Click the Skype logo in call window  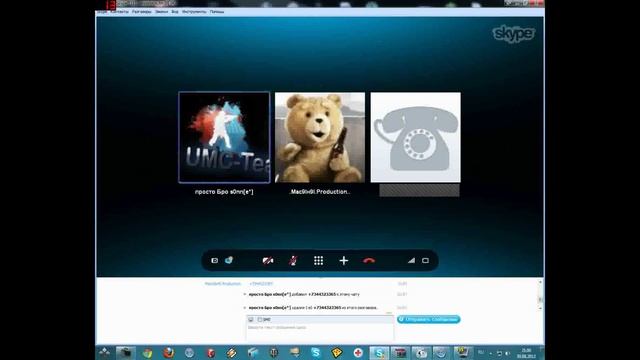(x=513, y=34)
